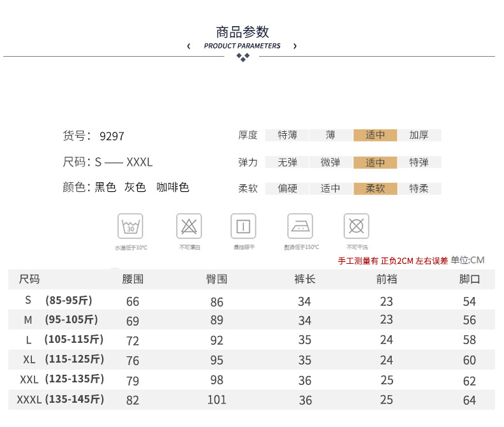This screenshot has height=427, width=504.
Task: Select the highlighted 柔软 softness option
Action: [375, 189]
